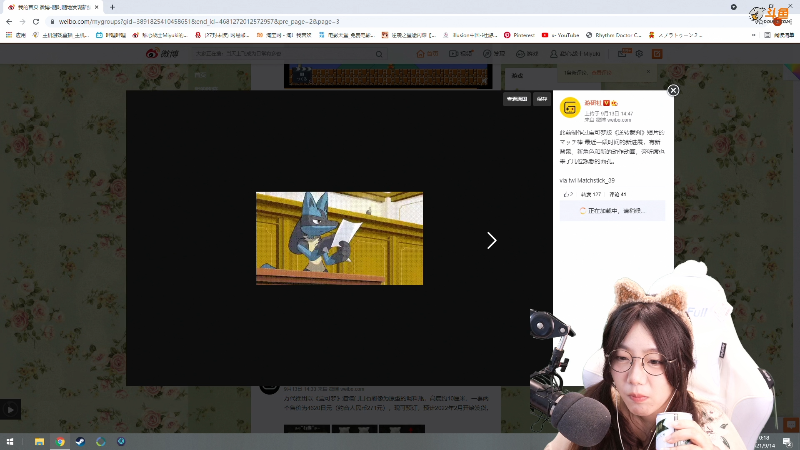Click the first dark button above the image
800x450 pixels.
(517, 99)
